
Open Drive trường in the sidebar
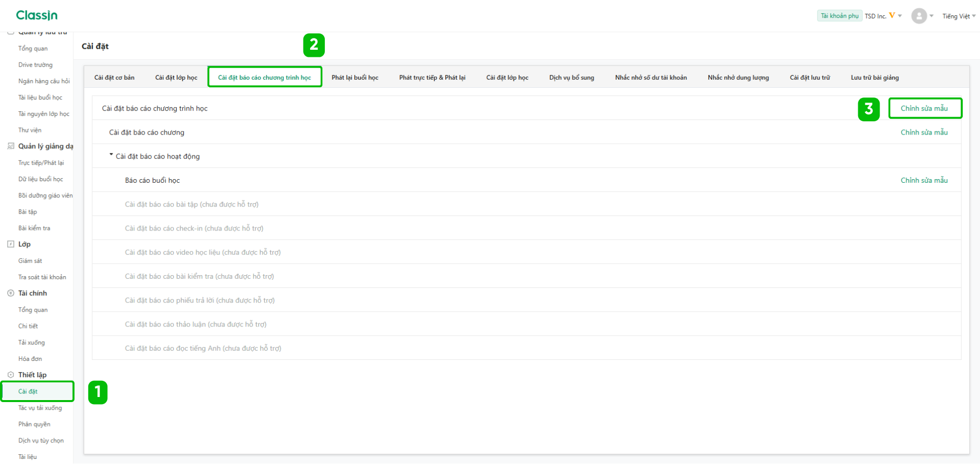pyautogui.click(x=36, y=65)
